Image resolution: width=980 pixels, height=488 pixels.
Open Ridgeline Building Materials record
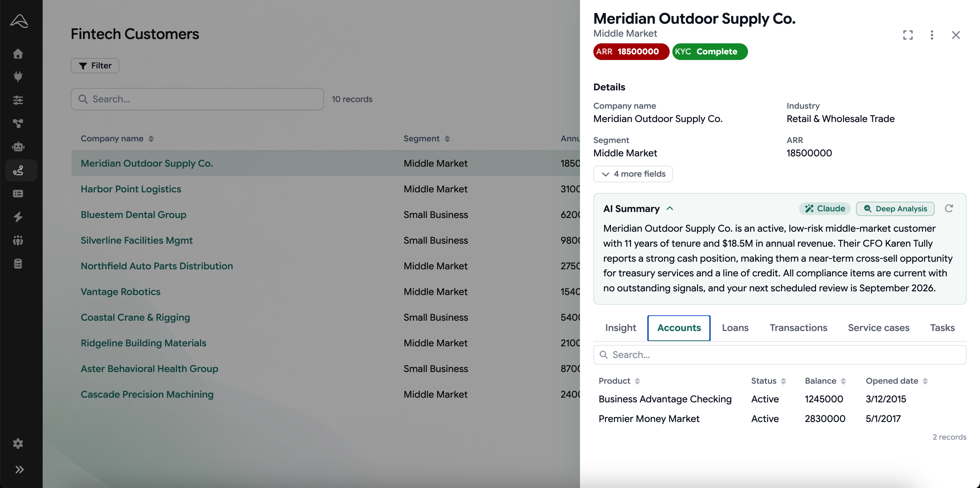[x=143, y=343]
